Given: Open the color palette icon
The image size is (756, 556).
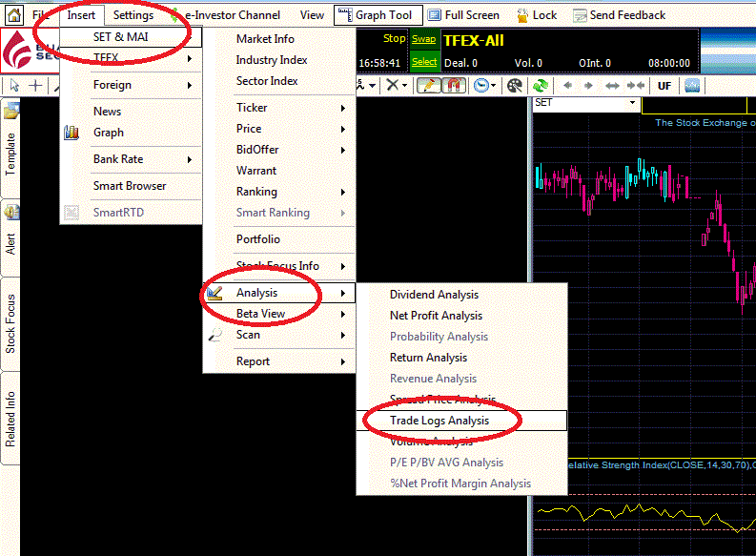Looking at the screenshot, I should (x=515, y=86).
